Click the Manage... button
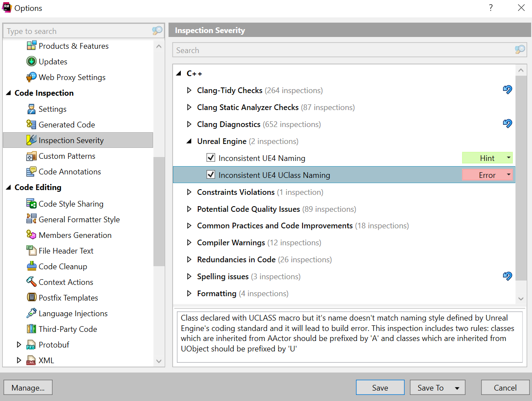Viewport: 532px width, 401px height. click(28, 388)
